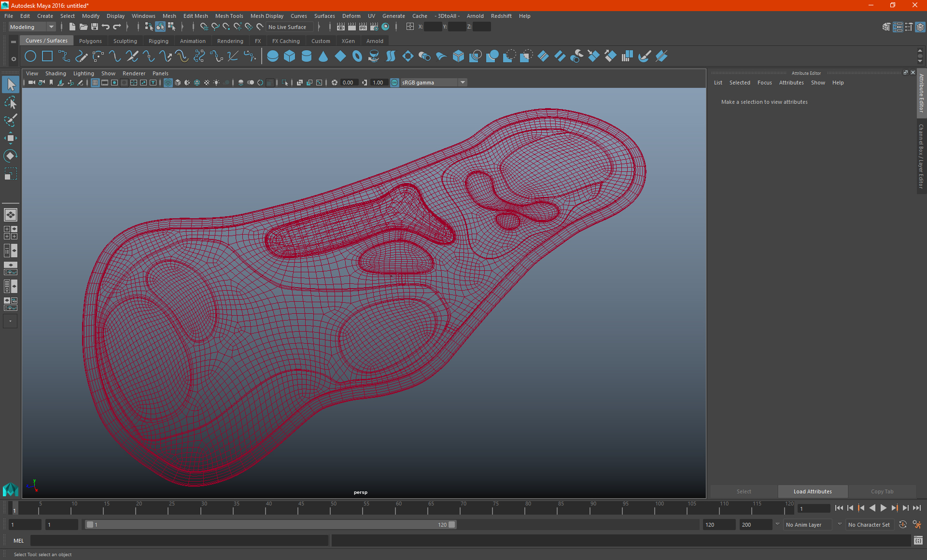This screenshot has height=560, width=927.
Task: Expand the sRGB gamma dropdown
Action: (x=463, y=82)
